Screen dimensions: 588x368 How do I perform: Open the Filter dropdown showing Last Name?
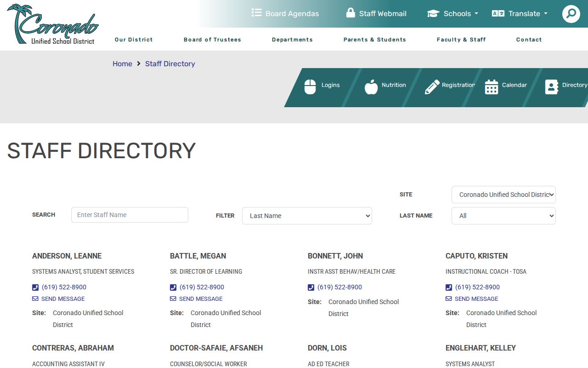(x=307, y=216)
